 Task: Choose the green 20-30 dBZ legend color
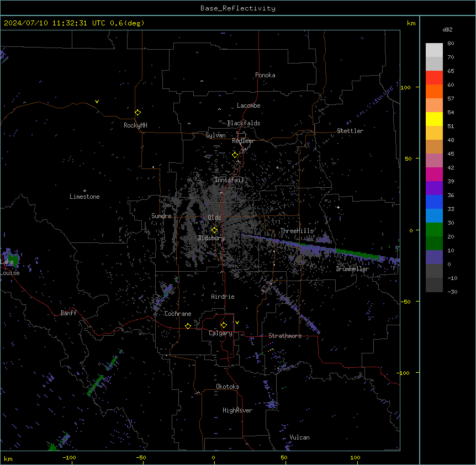(434, 230)
